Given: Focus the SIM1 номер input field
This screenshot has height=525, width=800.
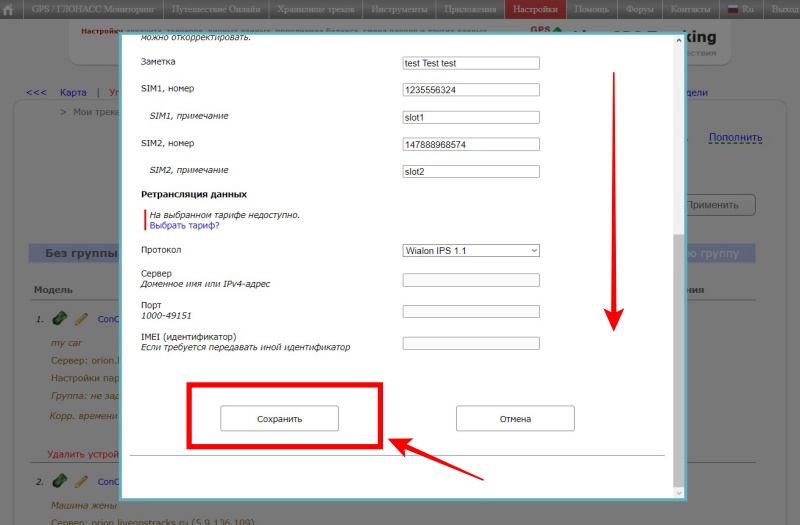Looking at the screenshot, I should [470, 90].
